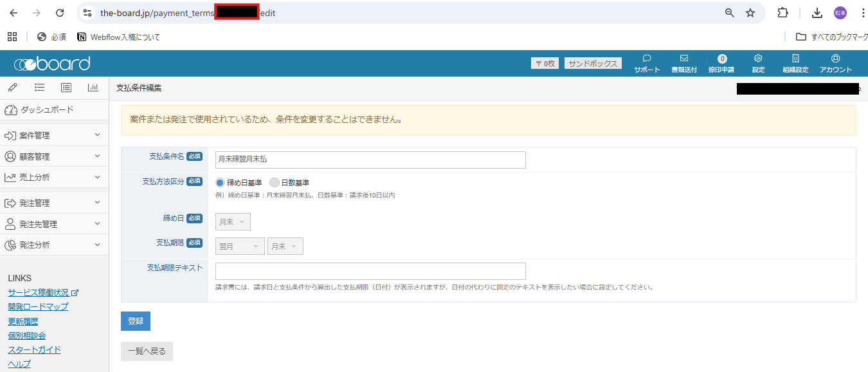Open 捺印申請 from the header
Screen dimensions: 868x372
point(721,63)
